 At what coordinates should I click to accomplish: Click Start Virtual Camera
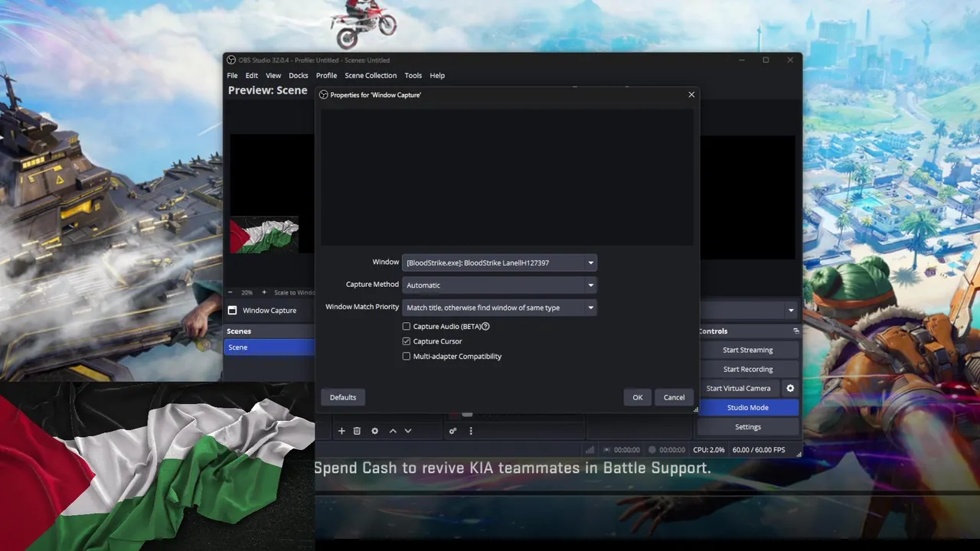coord(738,388)
